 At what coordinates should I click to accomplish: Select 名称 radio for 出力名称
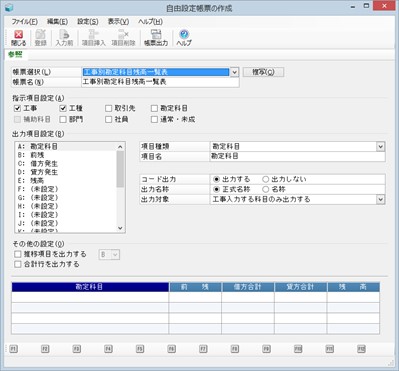coord(266,189)
